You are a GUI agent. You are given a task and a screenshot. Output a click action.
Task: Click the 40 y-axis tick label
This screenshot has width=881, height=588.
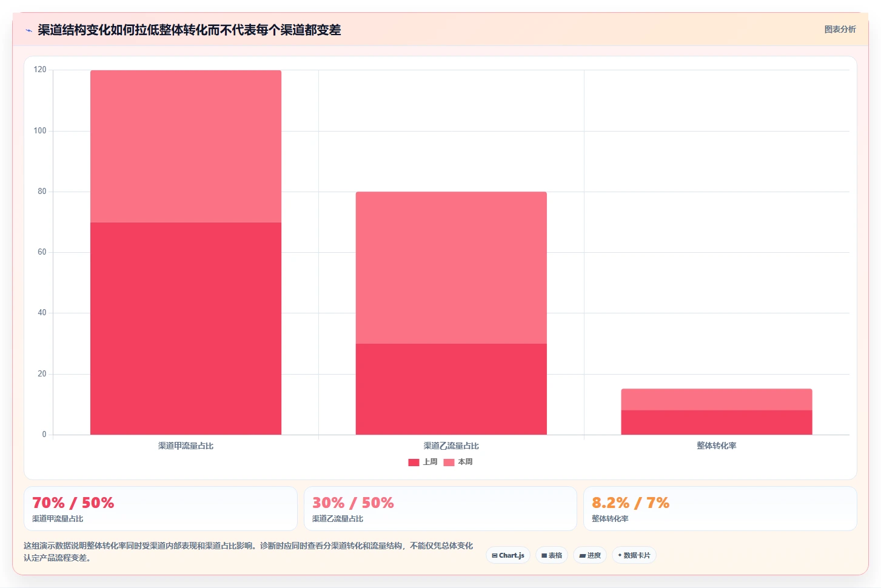click(x=42, y=312)
